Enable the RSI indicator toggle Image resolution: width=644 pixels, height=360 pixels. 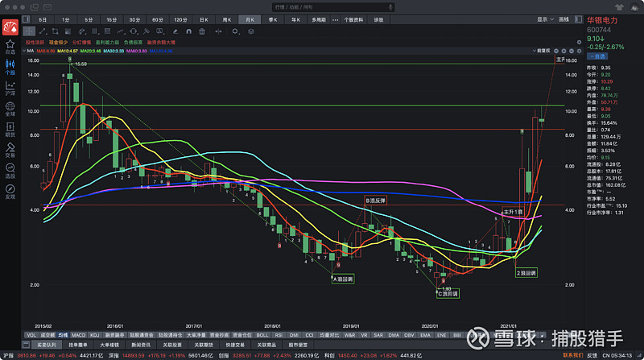[279, 335]
